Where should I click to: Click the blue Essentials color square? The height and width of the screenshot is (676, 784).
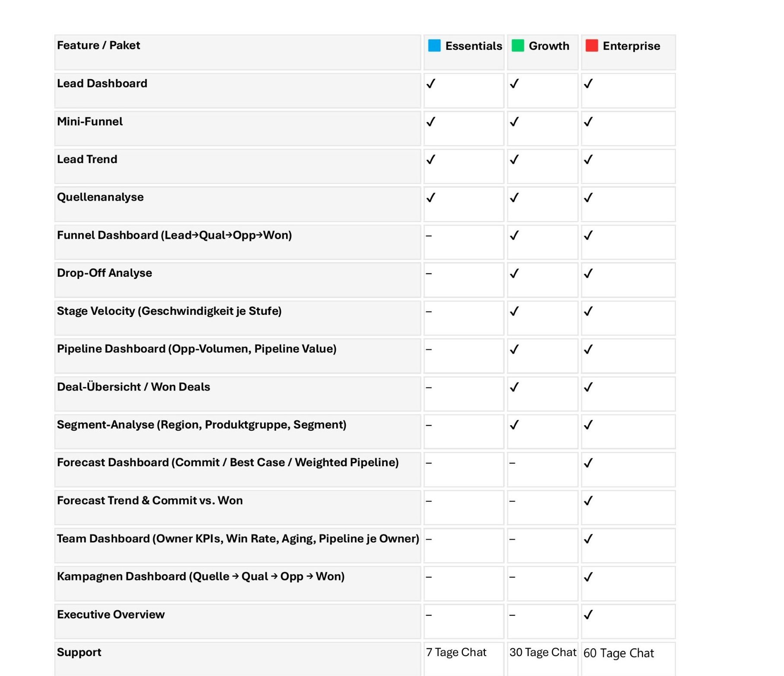point(434,45)
